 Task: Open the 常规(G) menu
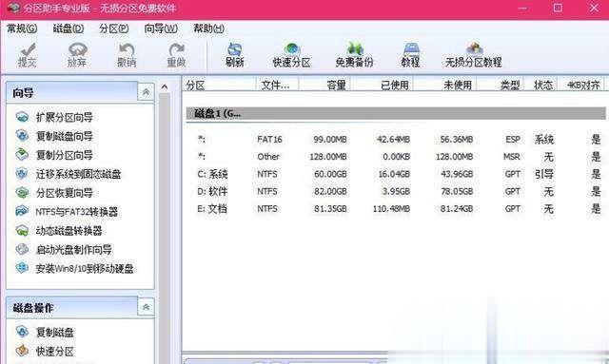click(x=22, y=29)
